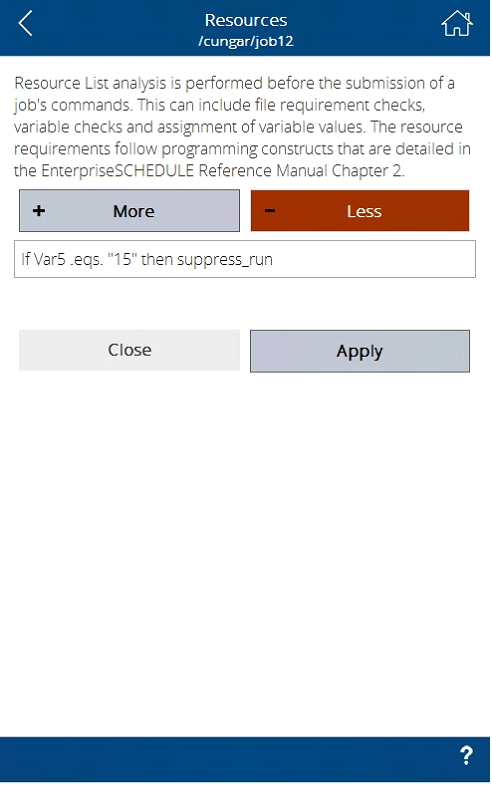Screen dimensions: 492x785
Task: Click the "15" value in condition text
Action: [122, 259]
